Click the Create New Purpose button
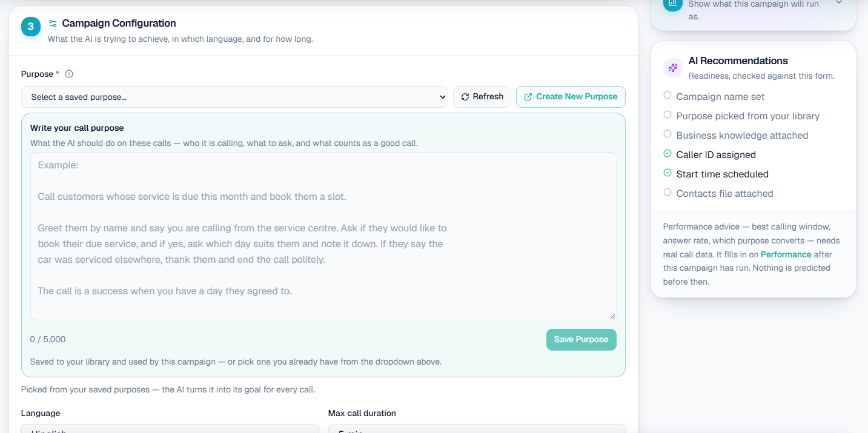 point(571,97)
